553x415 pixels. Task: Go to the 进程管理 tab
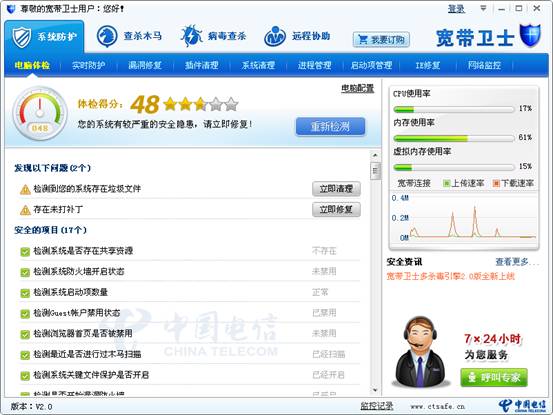(x=315, y=65)
